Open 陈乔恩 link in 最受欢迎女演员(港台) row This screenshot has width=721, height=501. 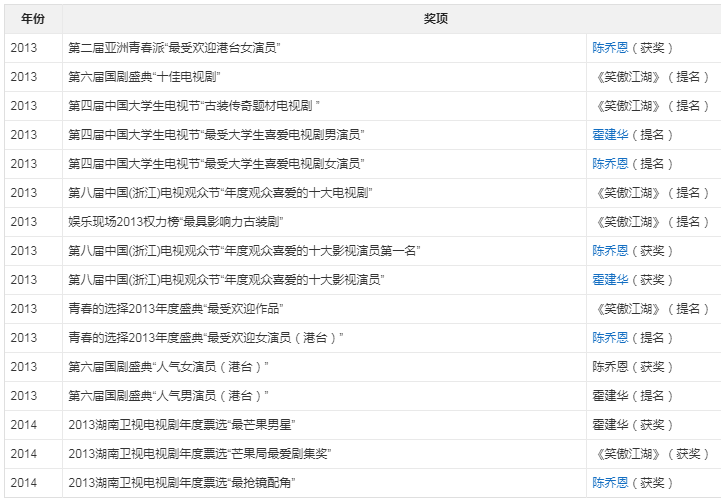pos(610,338)
